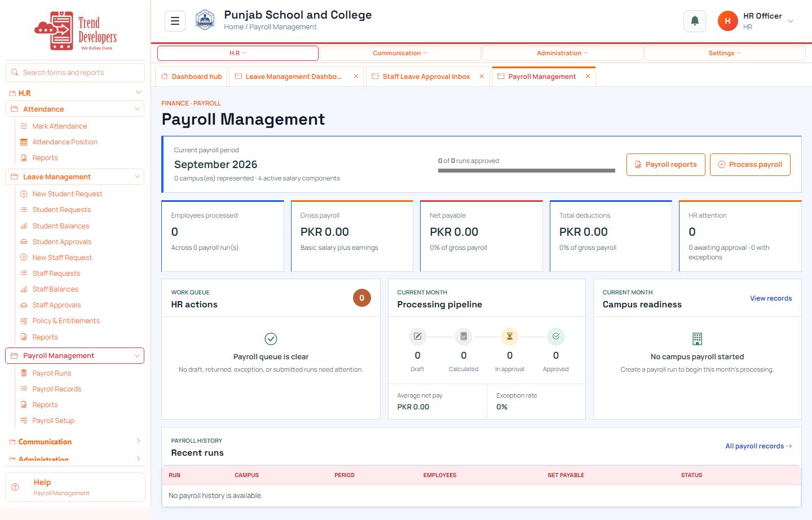This screenshot has width=812, height=520.
Task: Click the September 2026 payroll period
Action: click(x=215, y=165)
